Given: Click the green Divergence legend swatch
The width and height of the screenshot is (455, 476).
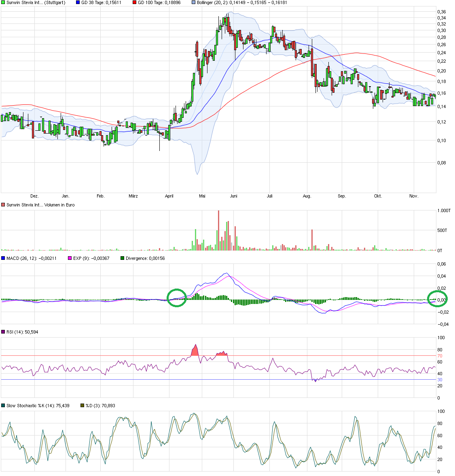Looking at the screenshot, I should [x=123, y=258].
